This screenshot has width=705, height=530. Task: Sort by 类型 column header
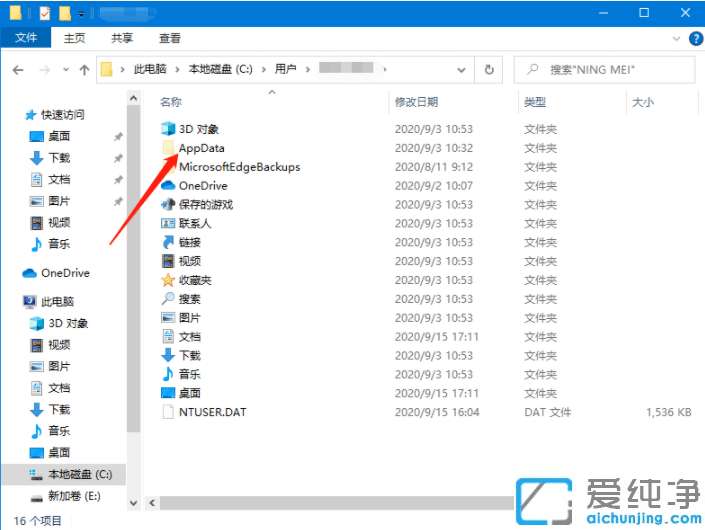tap(535, 102)
